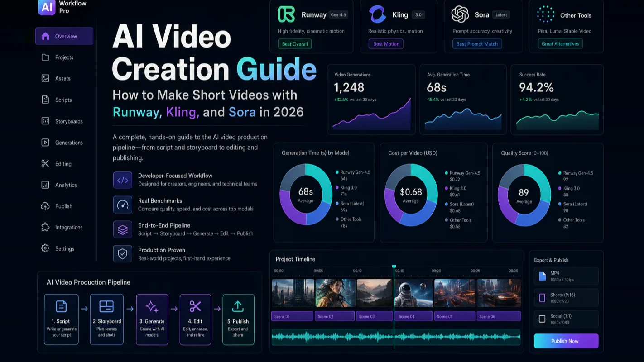Select the neon street clip thumbnail
Screen dimensions: 644x362
coord(455,293)
